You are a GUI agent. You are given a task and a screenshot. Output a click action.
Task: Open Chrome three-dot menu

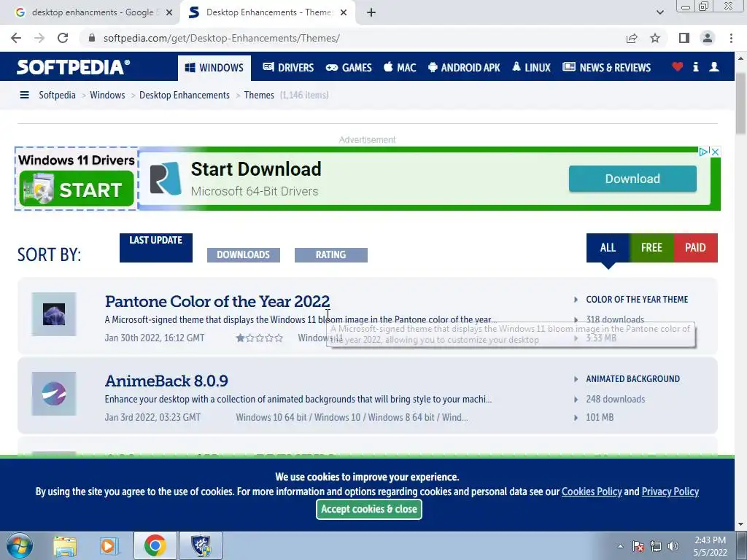point(731,38)
